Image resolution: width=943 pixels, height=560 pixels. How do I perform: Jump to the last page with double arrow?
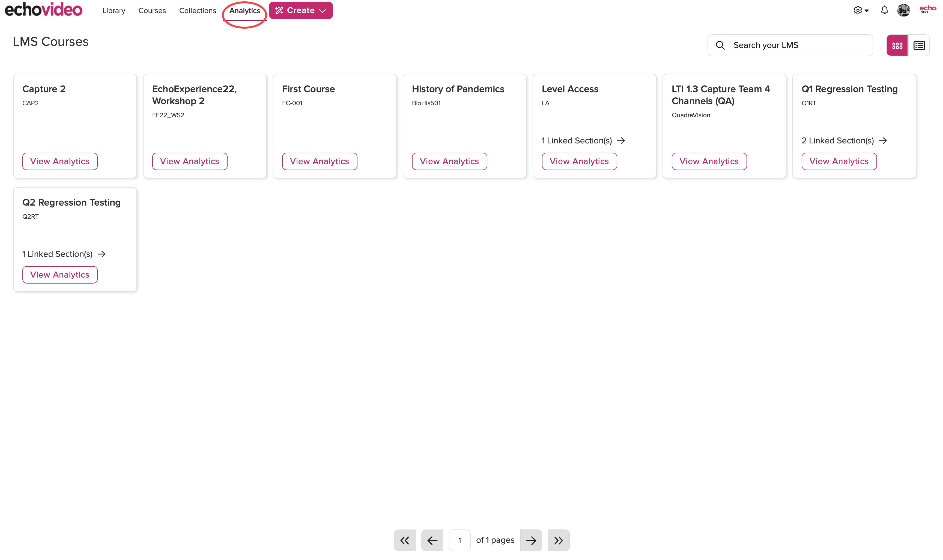click(x=559, y=540)
